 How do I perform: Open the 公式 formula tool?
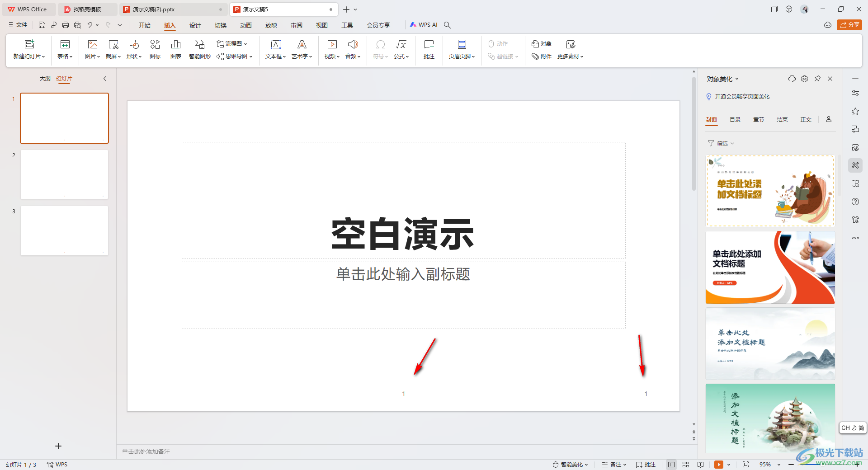[x=401, y=49]
